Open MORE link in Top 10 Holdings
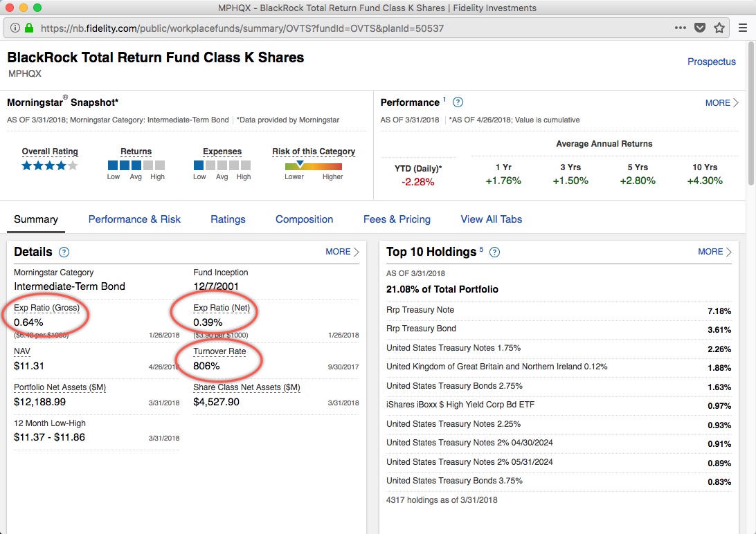The image size is (756, 534). (x=714, y=252)
